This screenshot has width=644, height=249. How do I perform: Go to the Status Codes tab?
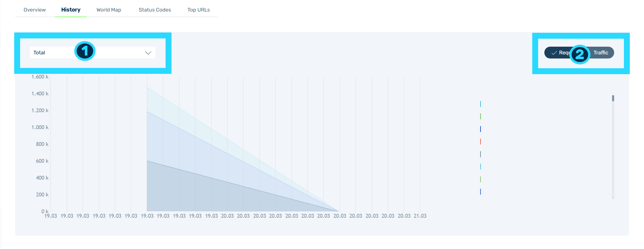point(155,10)
